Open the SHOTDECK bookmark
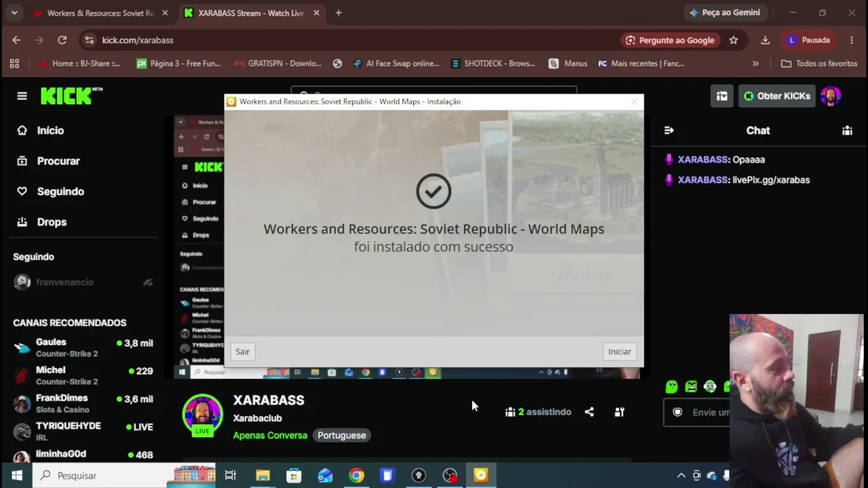Viewport: 868px width, 488px height. click(493, 64)
